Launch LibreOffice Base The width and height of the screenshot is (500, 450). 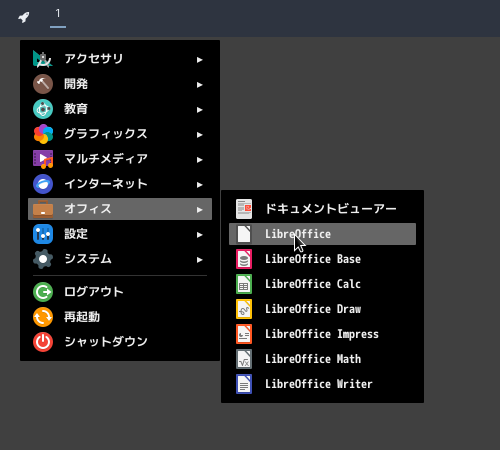click(x=322, y=259)
